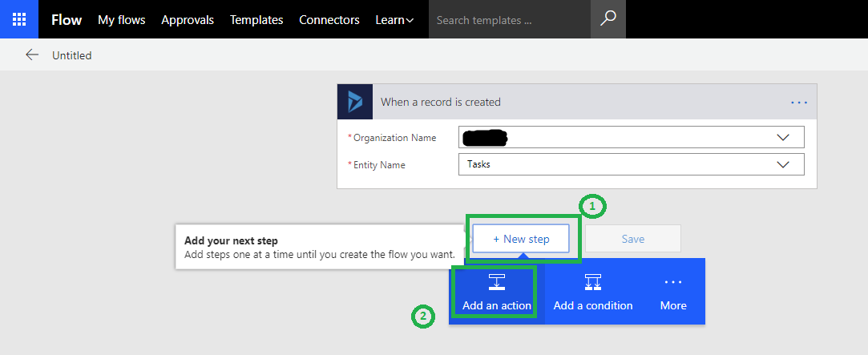Click the search magnifier icon
The height and width of the screenshot is (355, 868).
point(608,19)
